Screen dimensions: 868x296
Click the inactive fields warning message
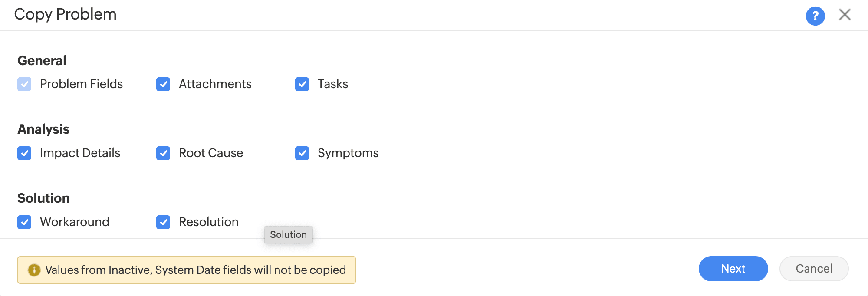point(195,270)
